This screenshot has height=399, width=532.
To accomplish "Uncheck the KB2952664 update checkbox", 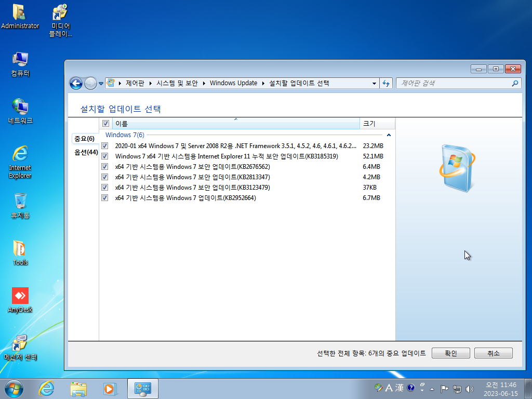I will tap(105, 198).
